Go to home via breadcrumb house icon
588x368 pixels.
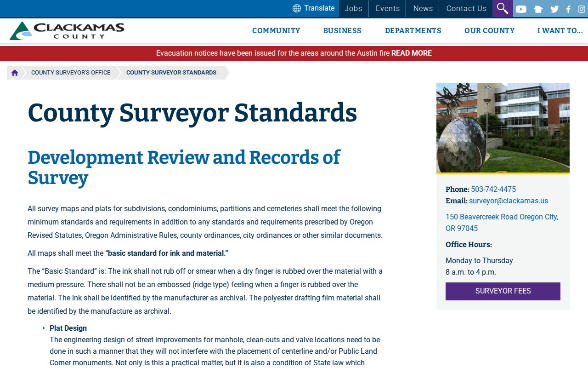[15, 73]
